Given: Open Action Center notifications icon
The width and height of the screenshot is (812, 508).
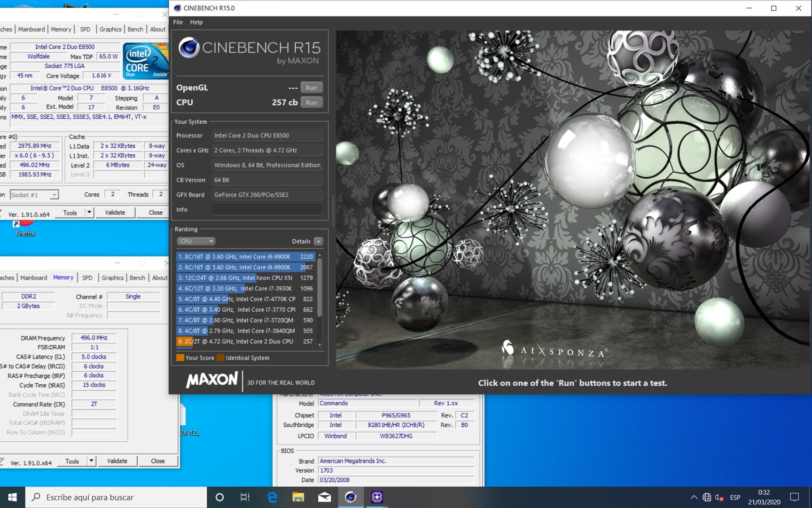Looking at the screenshot, I should click(x=795, y=497).
